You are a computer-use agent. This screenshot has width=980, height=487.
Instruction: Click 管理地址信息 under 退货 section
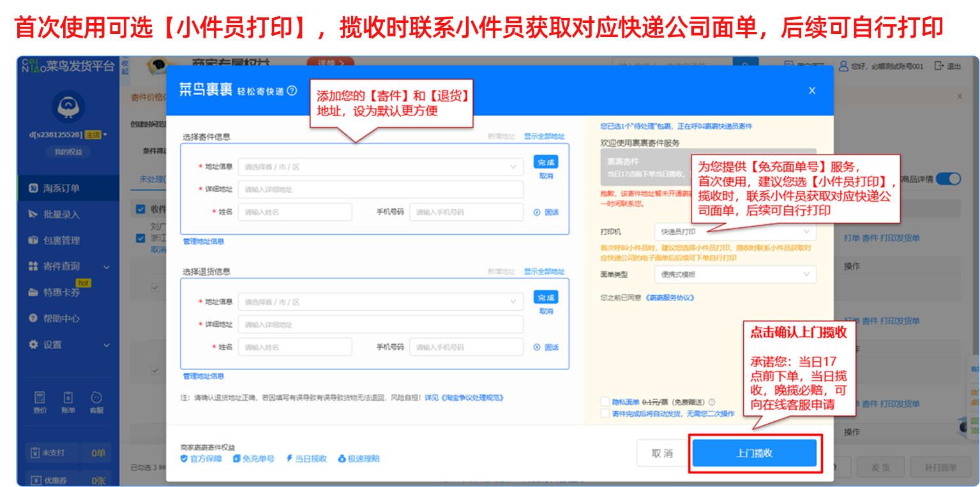(204, 376)
